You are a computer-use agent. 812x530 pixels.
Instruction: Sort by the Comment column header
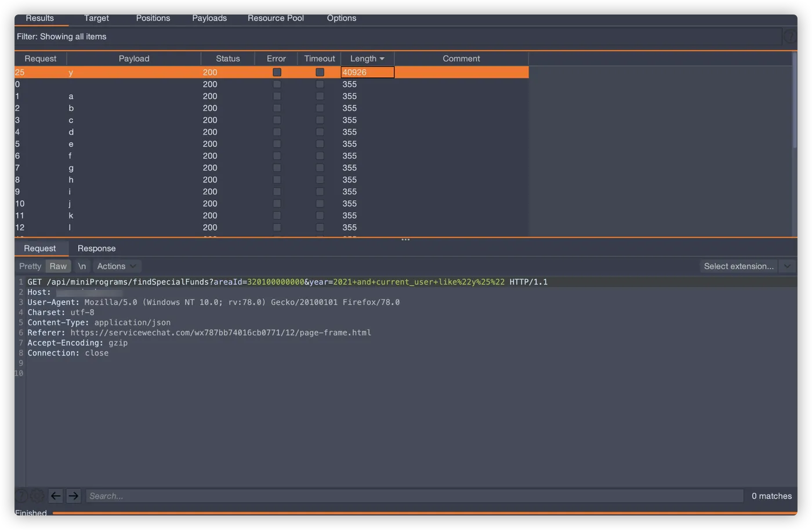[461, 59]
